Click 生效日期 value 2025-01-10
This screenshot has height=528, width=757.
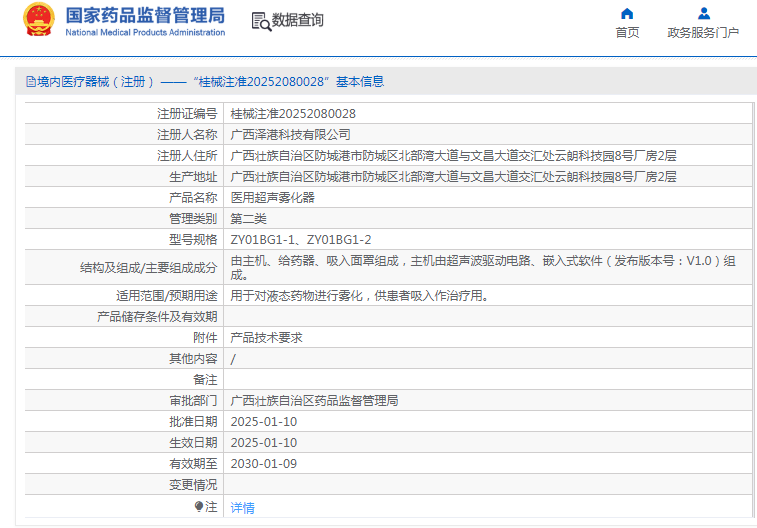coord(264,443)
